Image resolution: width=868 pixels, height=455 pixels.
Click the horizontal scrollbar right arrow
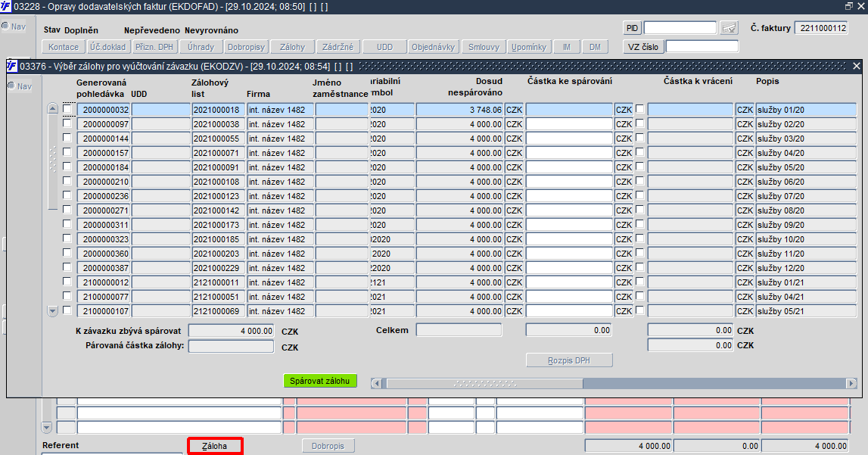tap(851, 383)
